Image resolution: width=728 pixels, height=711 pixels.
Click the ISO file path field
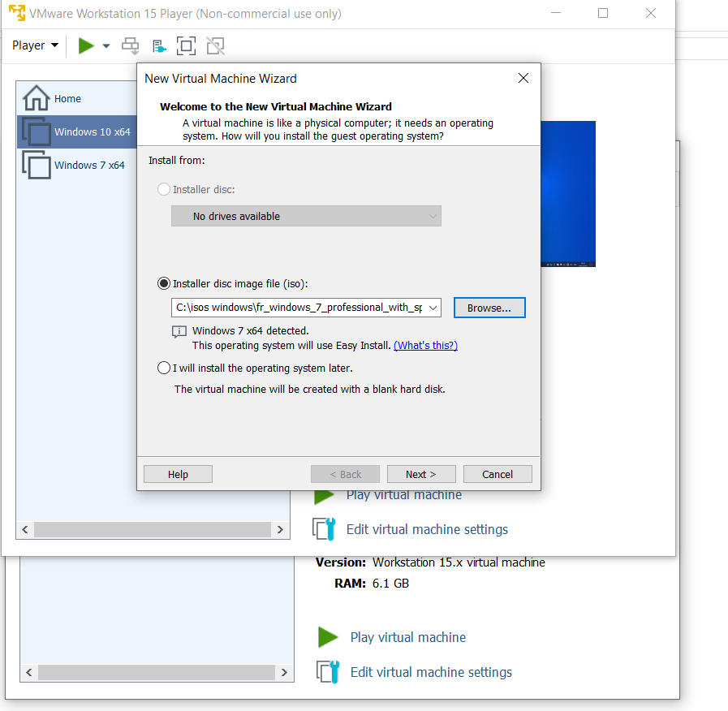[x=299, y=308]
